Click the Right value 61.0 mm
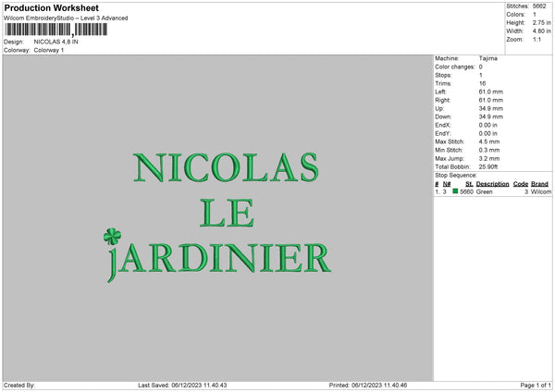This screenshot has width=555, height=392. 490,100
